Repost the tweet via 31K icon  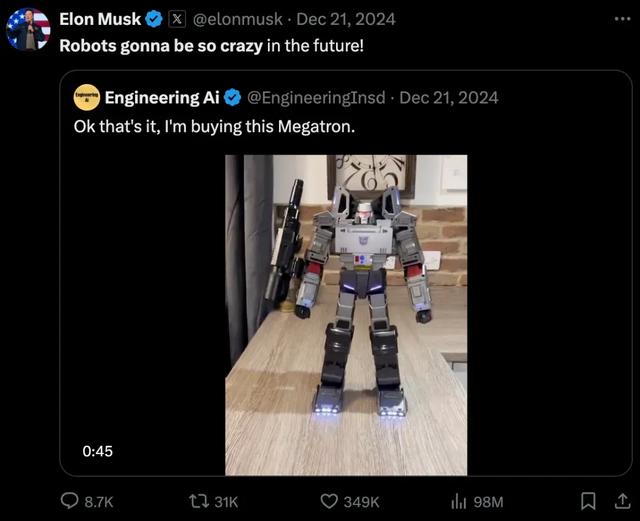199,501
